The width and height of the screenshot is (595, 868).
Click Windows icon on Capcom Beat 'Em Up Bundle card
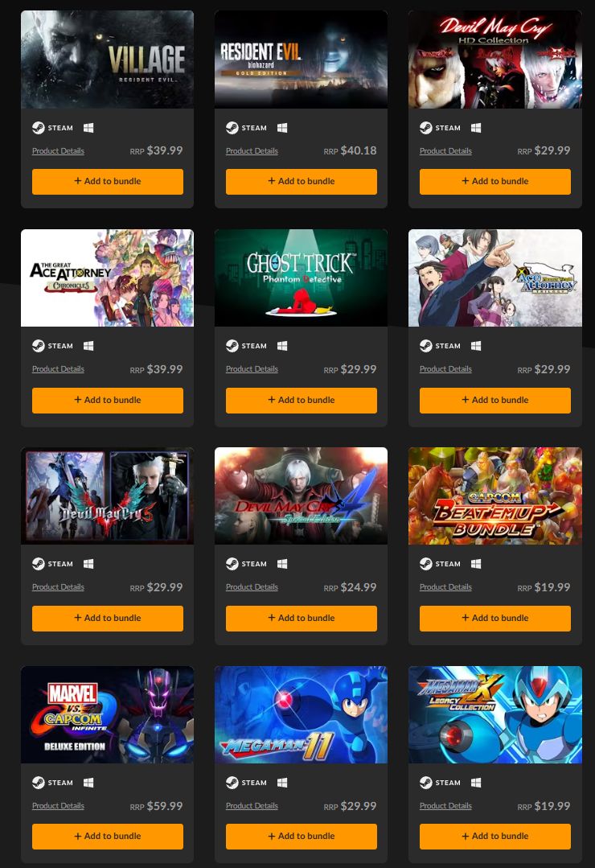476,564
